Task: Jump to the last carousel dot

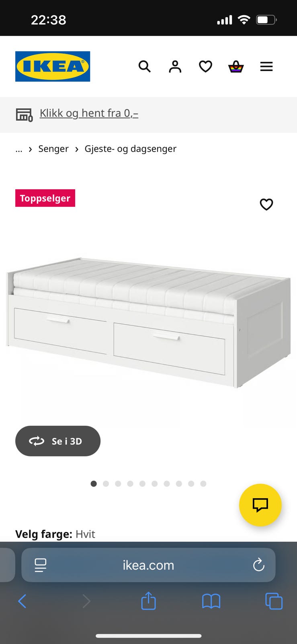Action: [x=203, y=484]
